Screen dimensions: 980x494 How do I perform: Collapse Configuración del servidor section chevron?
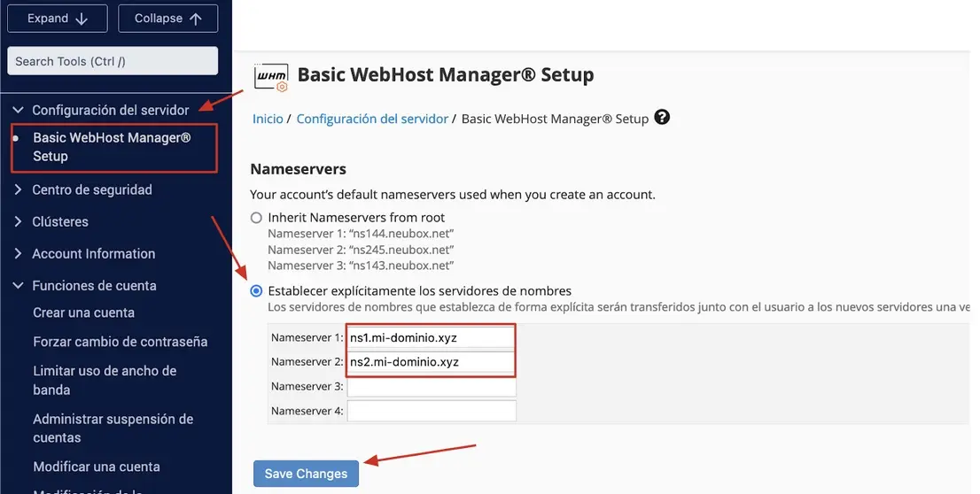coord(18,110)
